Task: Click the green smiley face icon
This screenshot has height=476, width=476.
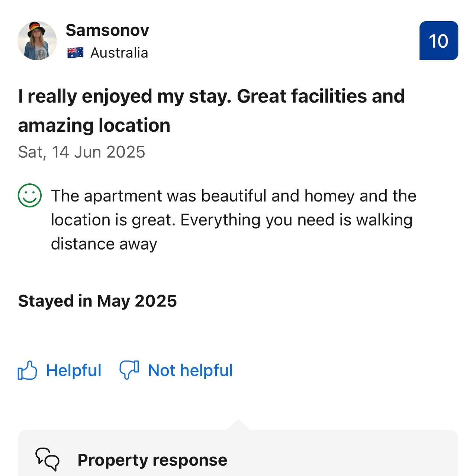Action: pyautogui.click(x=30, y=195)
